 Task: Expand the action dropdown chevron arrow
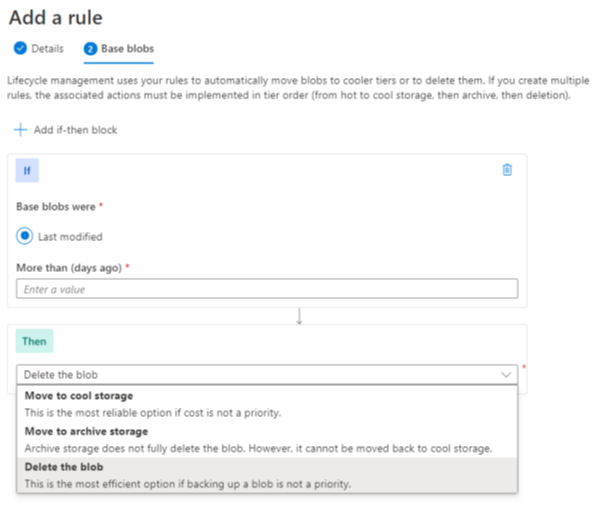[x=506, y=374]
